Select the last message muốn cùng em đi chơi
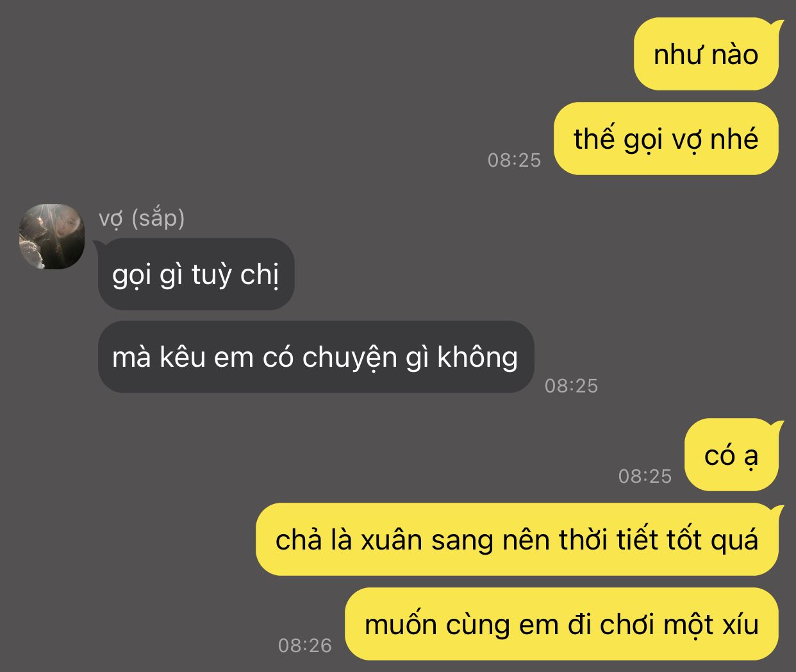 click(561, 624)
